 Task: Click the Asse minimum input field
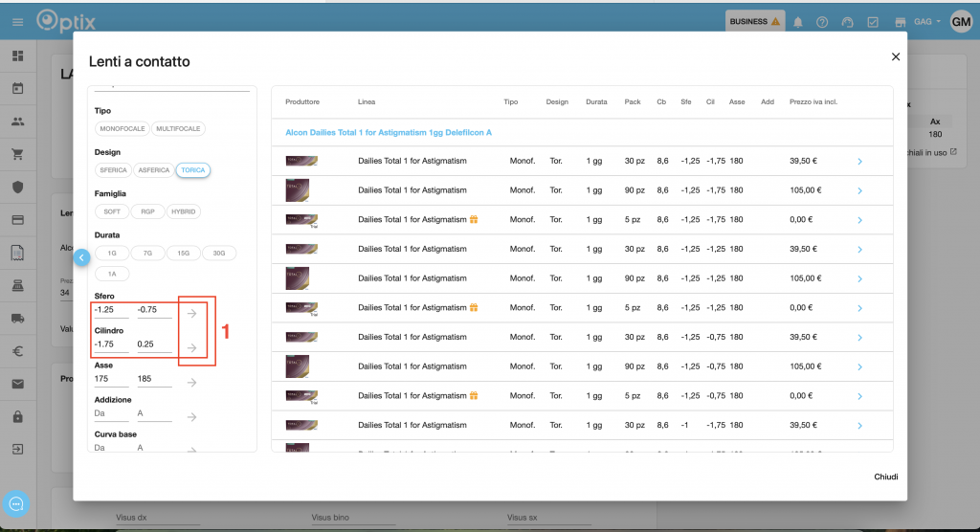click(111, 381)
